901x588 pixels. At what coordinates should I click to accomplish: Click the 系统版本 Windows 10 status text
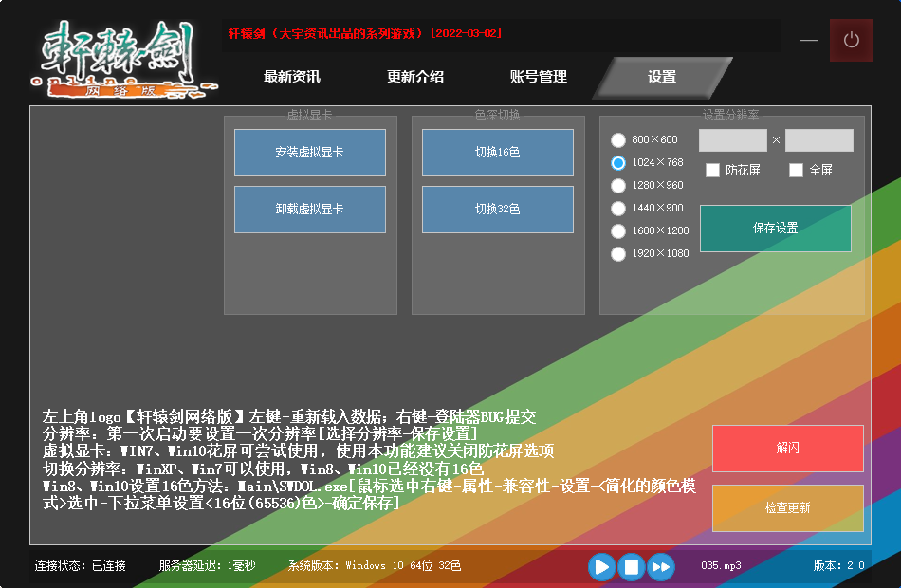375,566
